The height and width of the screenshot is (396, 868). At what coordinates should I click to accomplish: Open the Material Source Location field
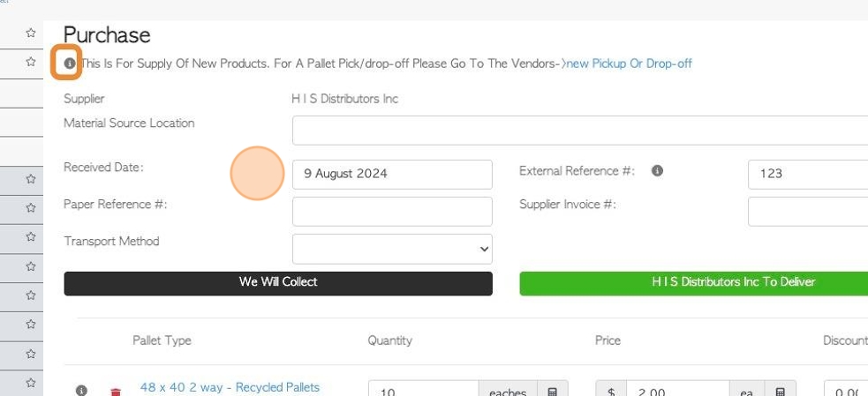pos(579,131)
